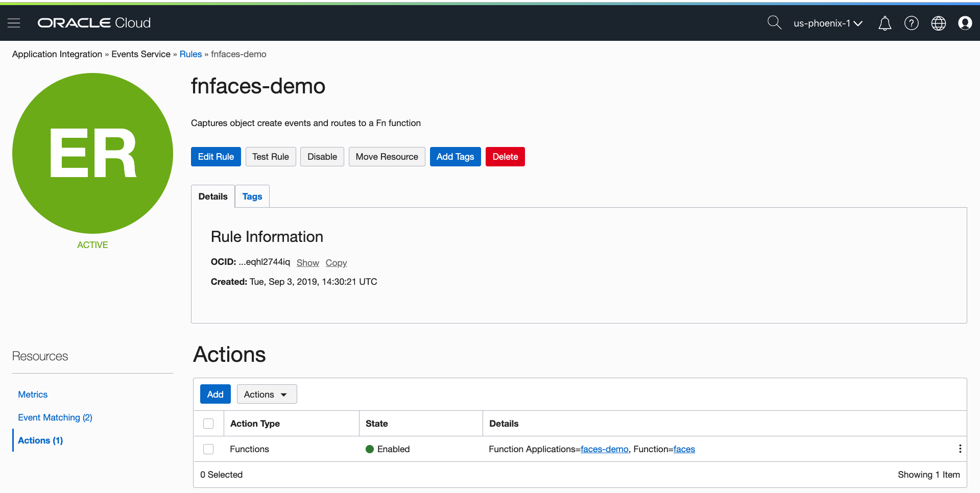The width and height of the screenshot is (980, 493).
Task: Expand the us-phoenix-1 region selector
Action: [x=828, y=23]
